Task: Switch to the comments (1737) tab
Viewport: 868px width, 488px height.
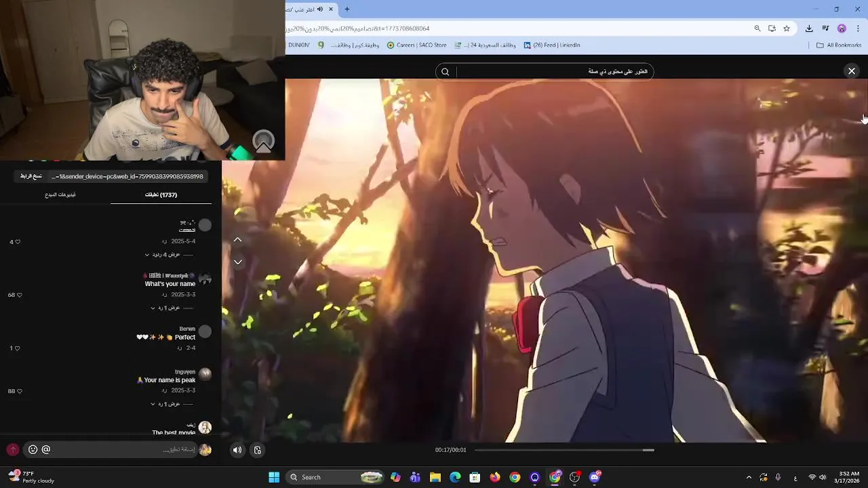Action: pos(161,195)
